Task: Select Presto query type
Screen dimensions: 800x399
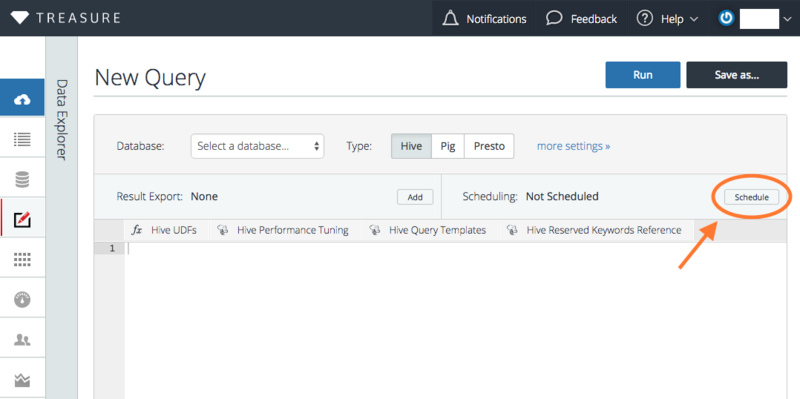Action: point(489,146)
